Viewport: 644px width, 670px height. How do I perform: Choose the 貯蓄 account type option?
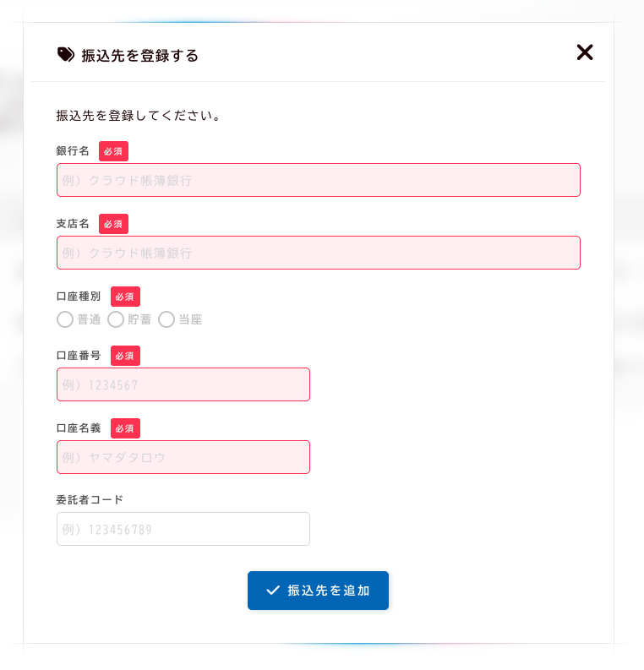tap(116, 319)
